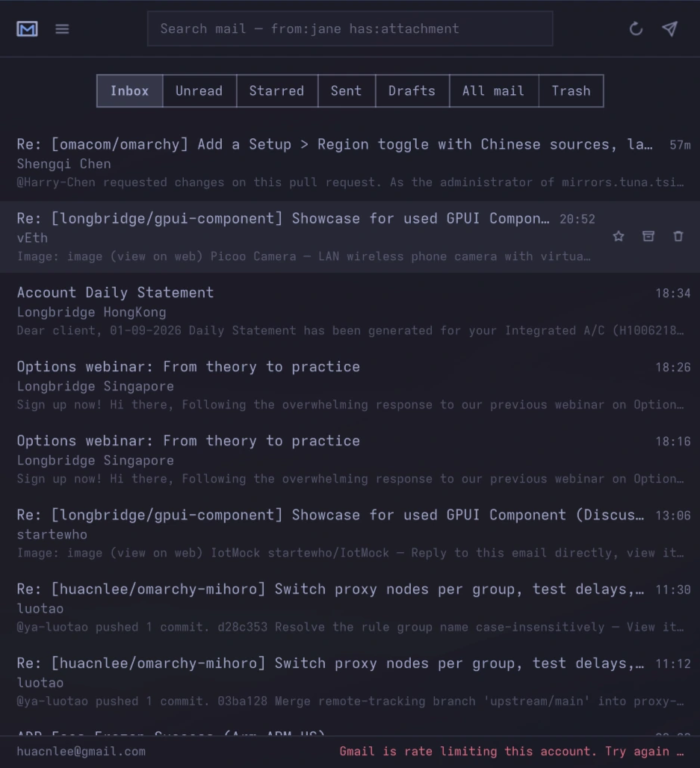Screen dimensions: 700x768
Task: Open the gpui-component email from startewho
Action: coord(350,533)
